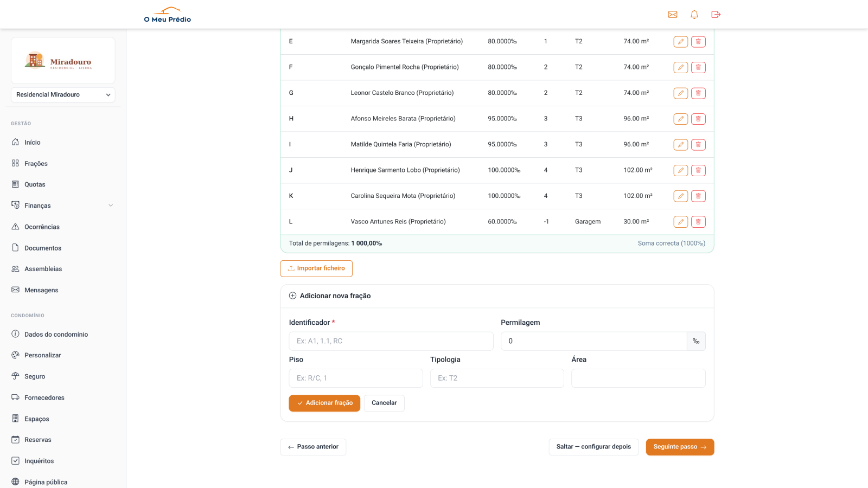The image size is (868, 488).
Task: Cancel adding the new fraction
Action: tap(384, 403)
